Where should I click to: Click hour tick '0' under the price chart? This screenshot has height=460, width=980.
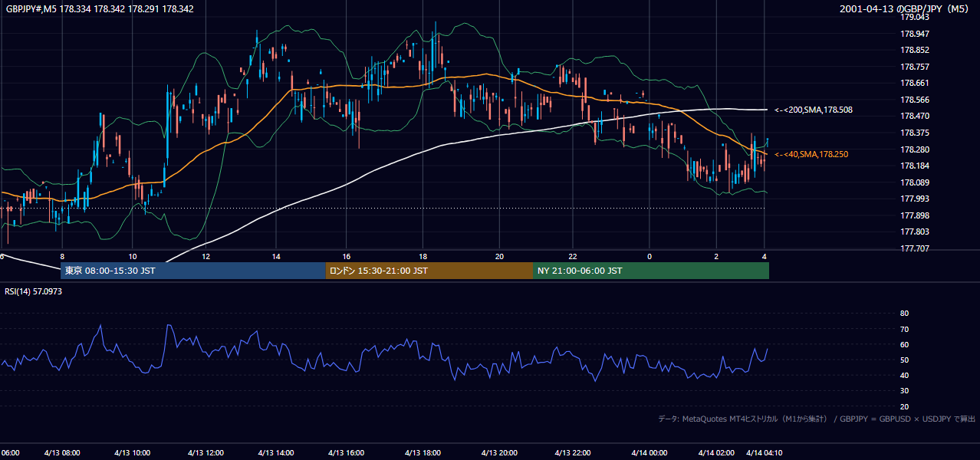[649, 256]
